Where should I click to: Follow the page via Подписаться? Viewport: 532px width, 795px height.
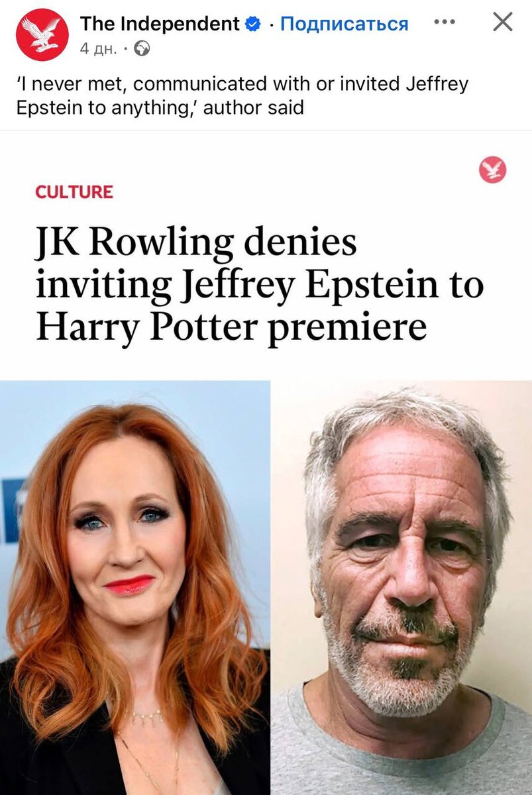tap(345, 25)
